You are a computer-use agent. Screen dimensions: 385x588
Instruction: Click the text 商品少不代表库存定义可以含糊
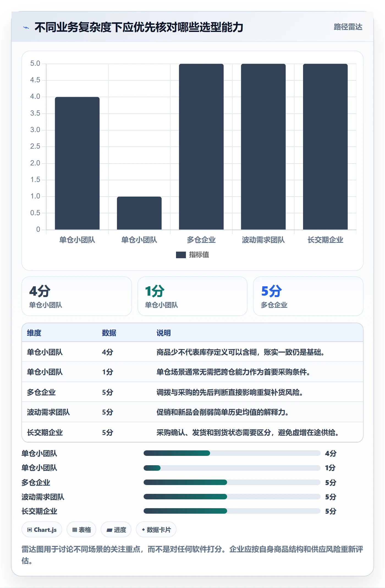coord(207,352)
